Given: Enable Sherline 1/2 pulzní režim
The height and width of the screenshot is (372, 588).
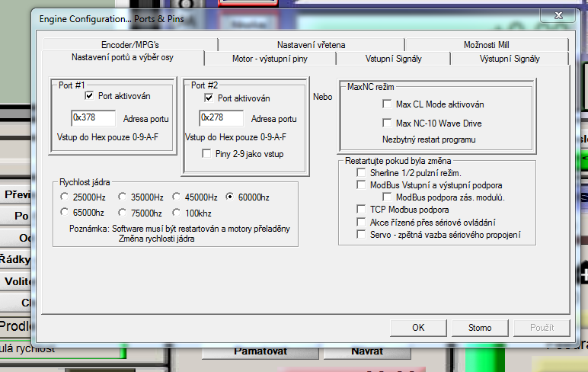Looking at the screenshot, I should pos(362,174).
